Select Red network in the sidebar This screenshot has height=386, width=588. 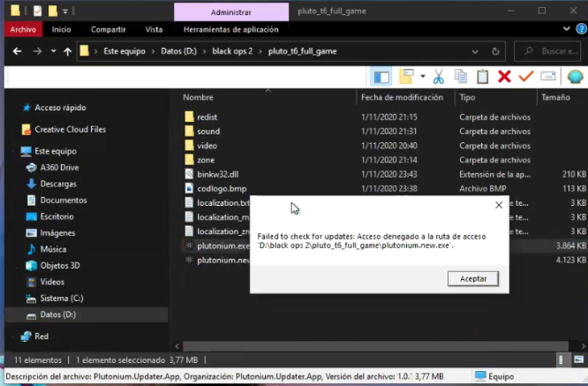click(x=41, y=337)
